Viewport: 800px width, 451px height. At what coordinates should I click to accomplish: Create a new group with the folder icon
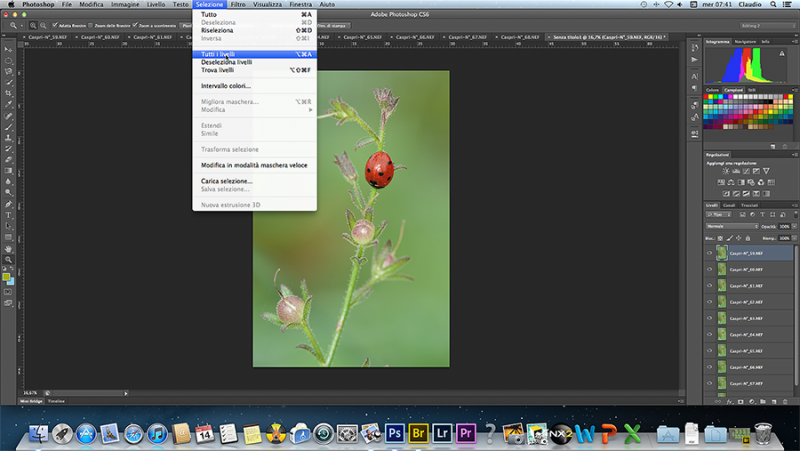tap(763, 402)
